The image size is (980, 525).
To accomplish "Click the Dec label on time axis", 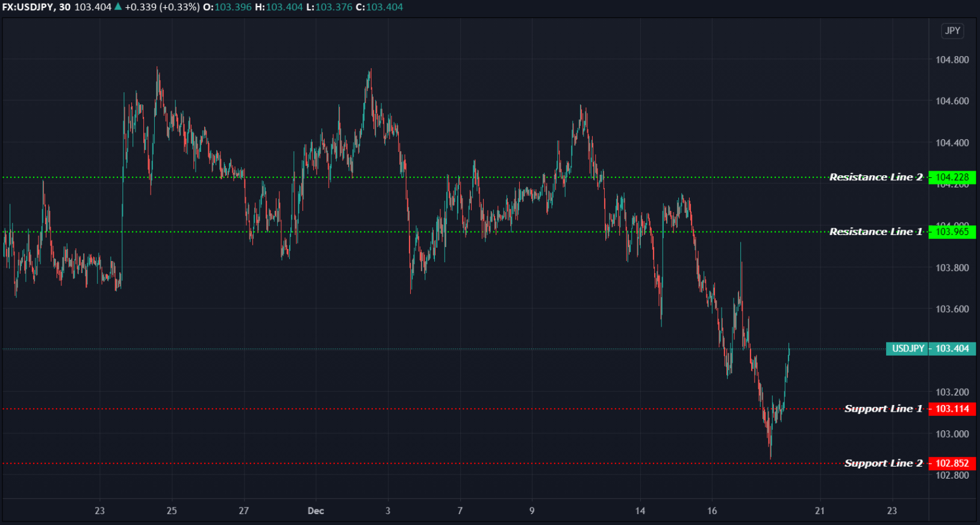I will tap(316, 511).
